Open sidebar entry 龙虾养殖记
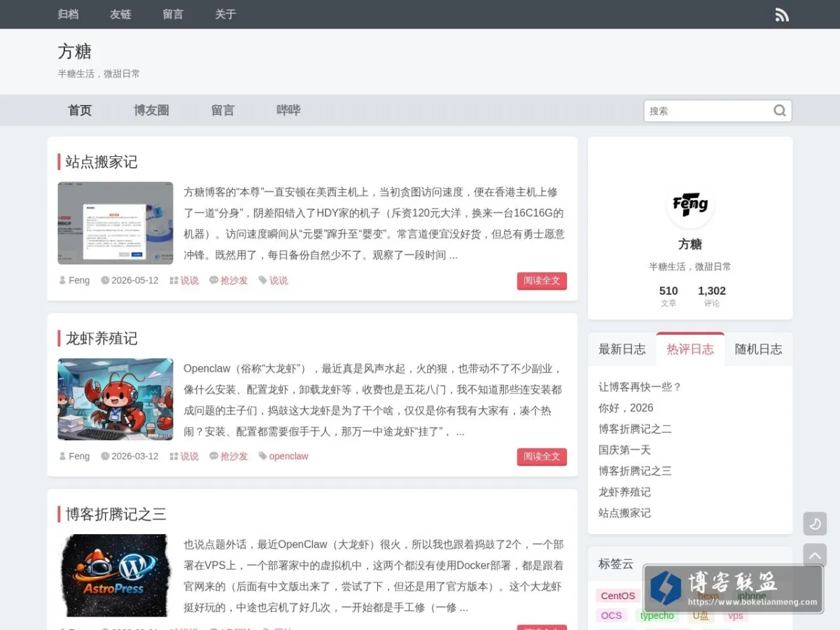The height and width of the screenshot is (630, 840). 624,491
